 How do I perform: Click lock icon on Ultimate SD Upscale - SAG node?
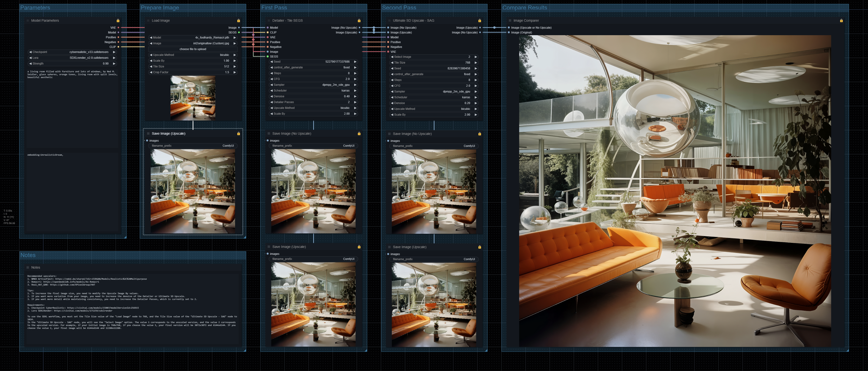[480, 20]
